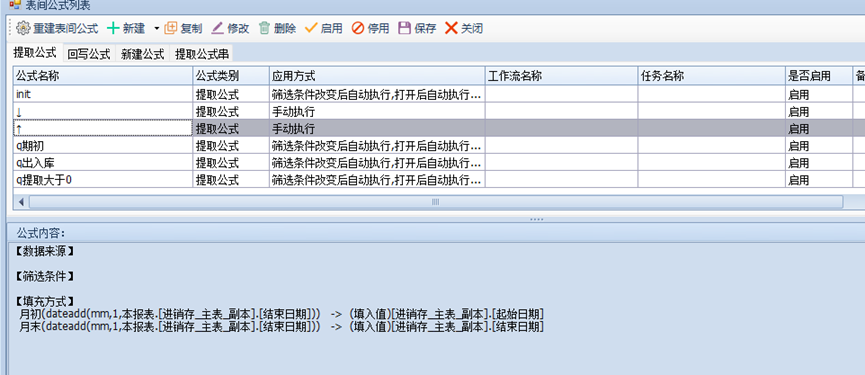The width and height of the screenshot is (865, 375).
Task: Click the 任务名称 column header
Action: click(712, 76)
